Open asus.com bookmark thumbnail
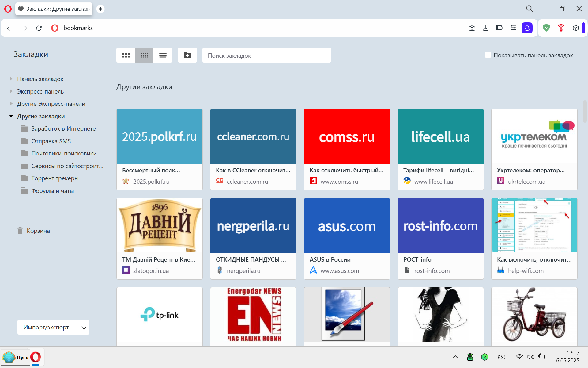 pos(347,226)
